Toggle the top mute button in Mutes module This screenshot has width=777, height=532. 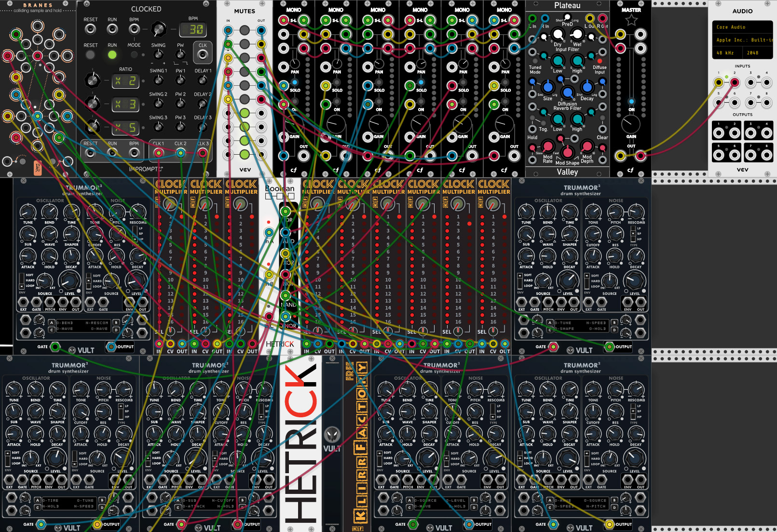(x=245, y=30)
